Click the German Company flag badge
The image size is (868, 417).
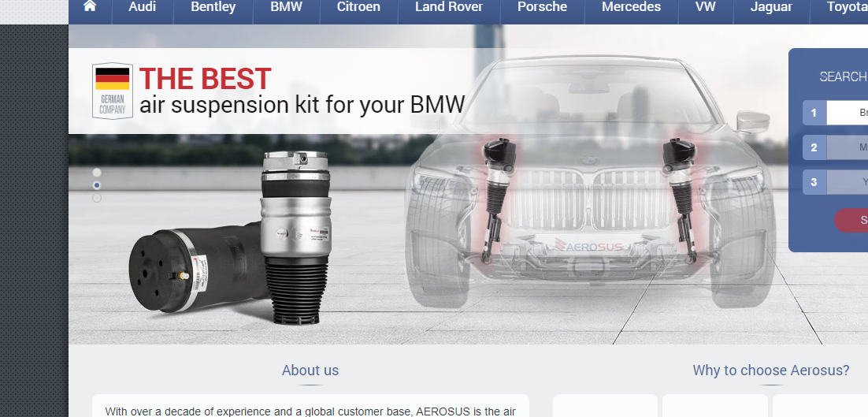(113, 91)
